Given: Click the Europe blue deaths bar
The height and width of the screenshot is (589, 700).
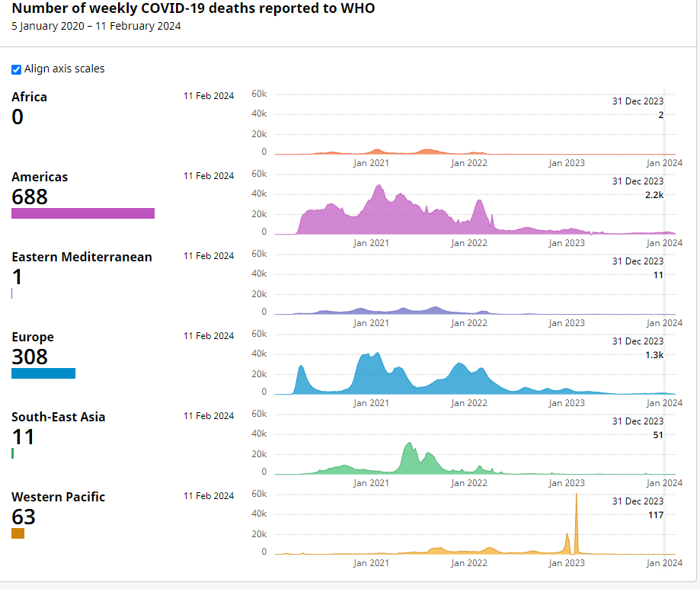Looking at the screenshot, I should tap(43, 373).
